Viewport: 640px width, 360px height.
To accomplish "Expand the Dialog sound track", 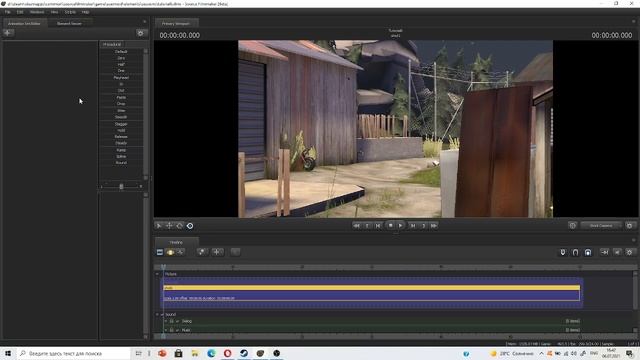I will (166, 321).
